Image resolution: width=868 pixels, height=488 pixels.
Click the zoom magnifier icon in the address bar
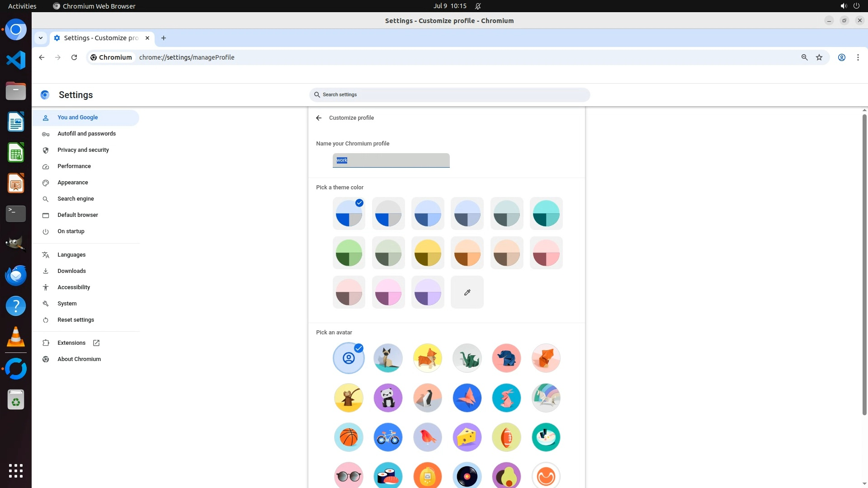pyautogui.click(x=804, y=57)
